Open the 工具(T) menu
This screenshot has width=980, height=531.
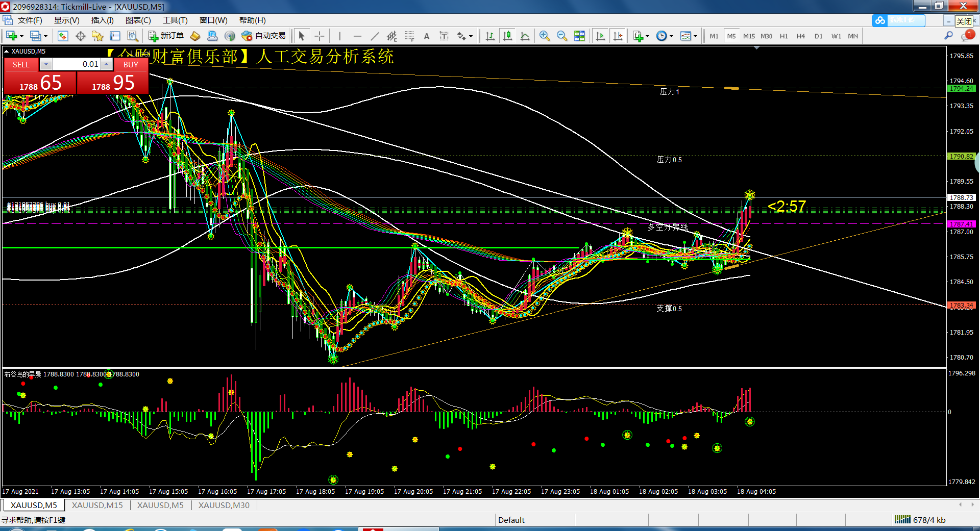(x=175, y=20)
